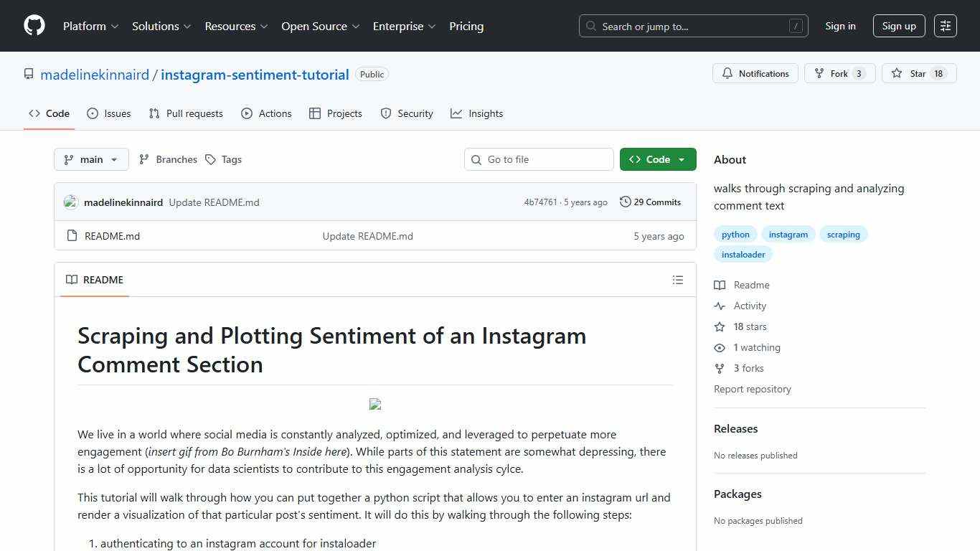
Task: Click the Insights graph icon
Action: [456, 113]
